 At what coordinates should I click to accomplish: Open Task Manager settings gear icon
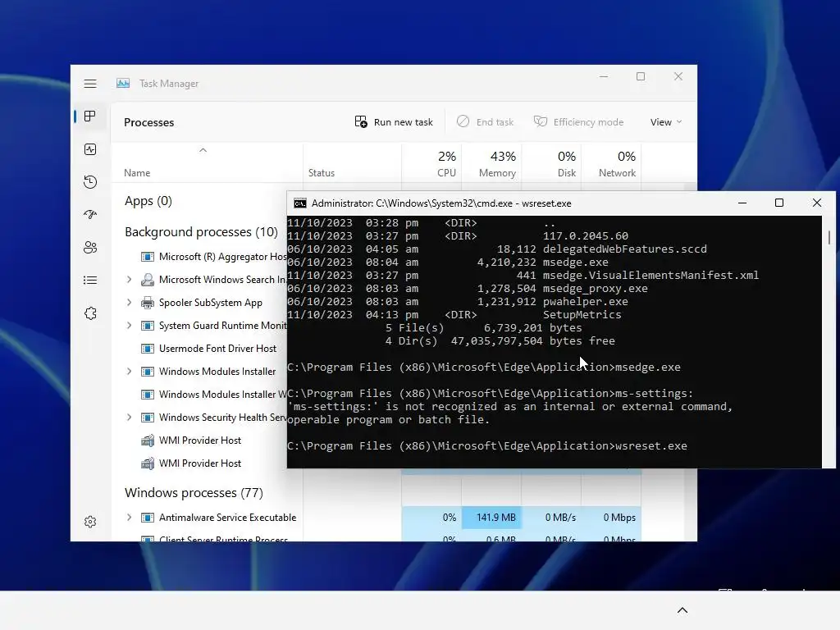click(x=90, y=522)
